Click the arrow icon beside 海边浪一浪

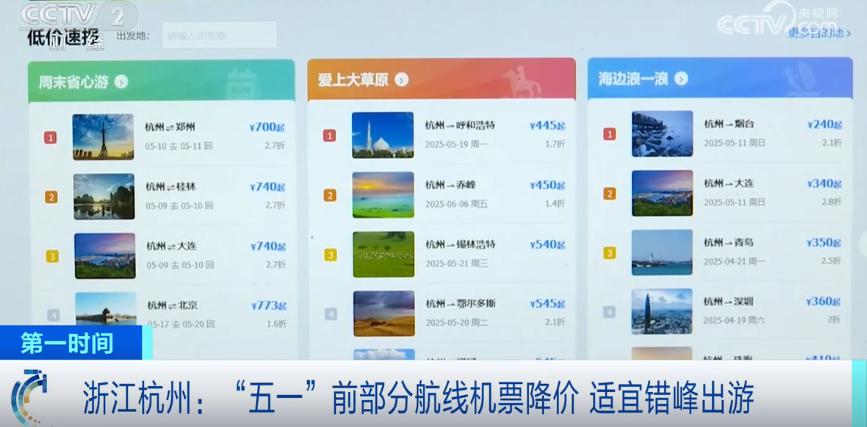(x=681, y=78)
